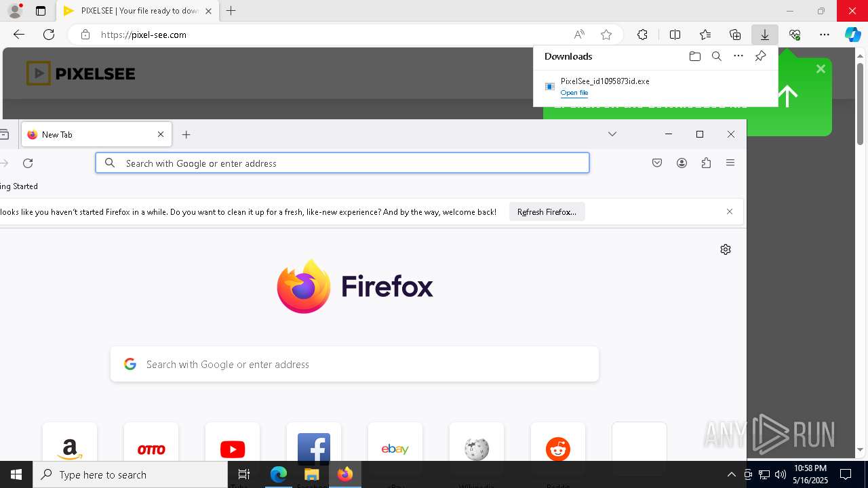Switch to Firefox from the taskbar
This screenshot has width=868, height=488.
coord(345,474)
